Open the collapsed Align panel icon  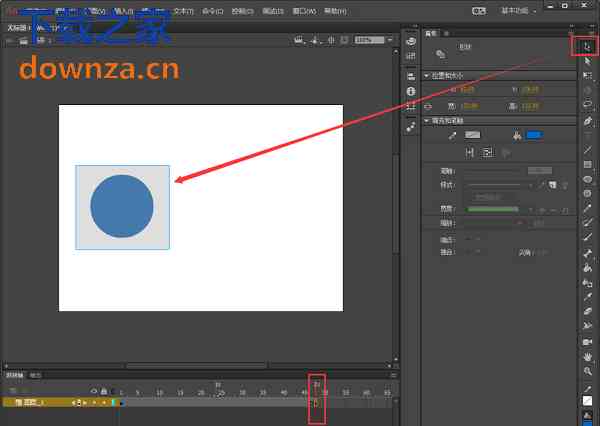click(x=411, y=76)
